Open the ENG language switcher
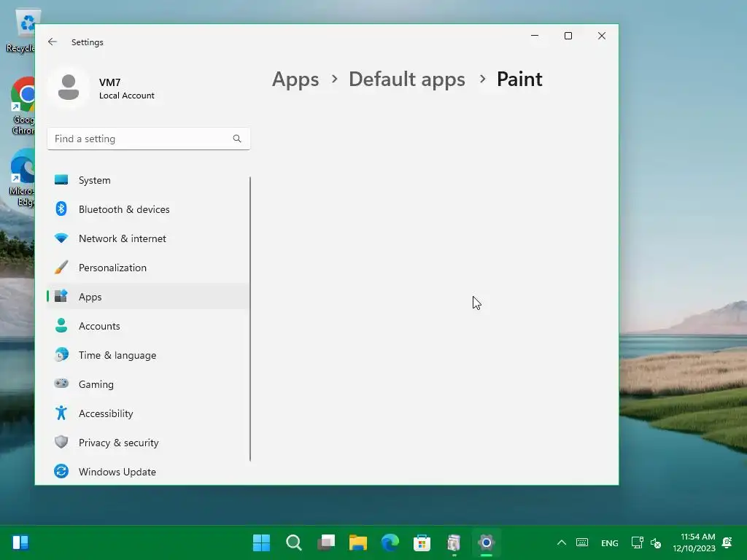Image resolution: width=747 pixels, height=560 pixels. tap(609, 542)
